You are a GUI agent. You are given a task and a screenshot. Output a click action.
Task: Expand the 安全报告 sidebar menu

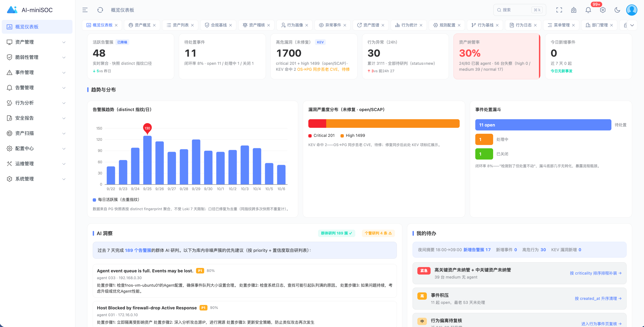[x=37, y=118]
